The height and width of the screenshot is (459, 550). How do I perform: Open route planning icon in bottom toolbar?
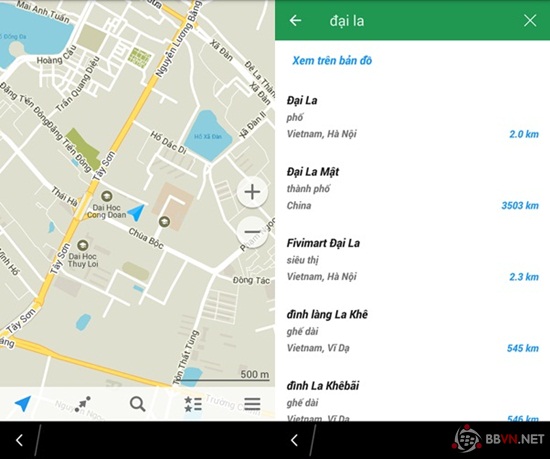[x=83, y=404]
